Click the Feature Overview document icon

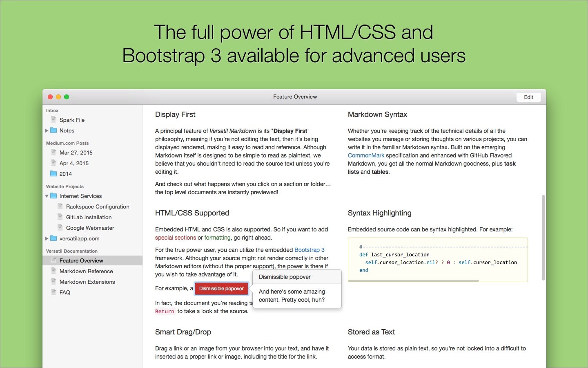tap(53, 260)
